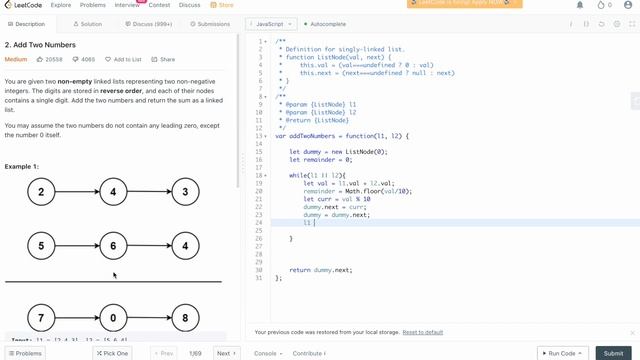Switch to the Solution tab
The image size is (640, 360).
(x=87, y=24)
